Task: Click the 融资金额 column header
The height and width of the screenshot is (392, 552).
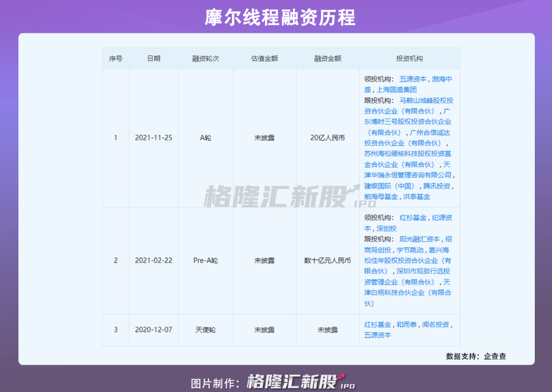Action: 328,58
